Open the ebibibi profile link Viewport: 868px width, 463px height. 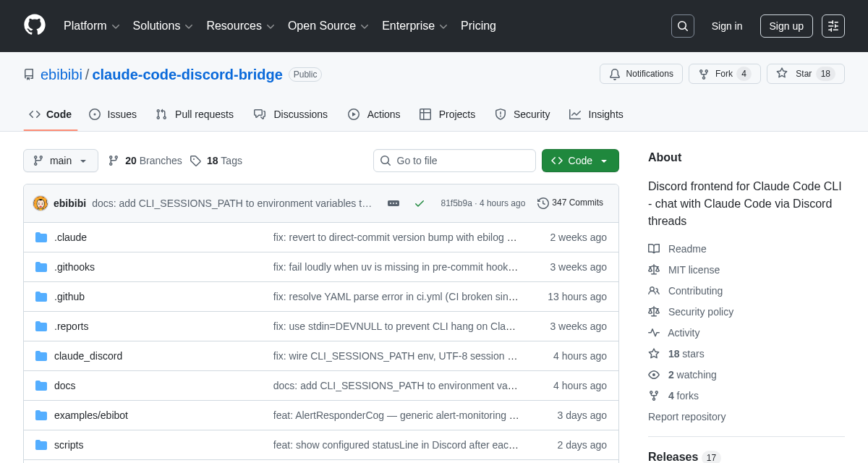pyautogui.click(x=61, y=74)
